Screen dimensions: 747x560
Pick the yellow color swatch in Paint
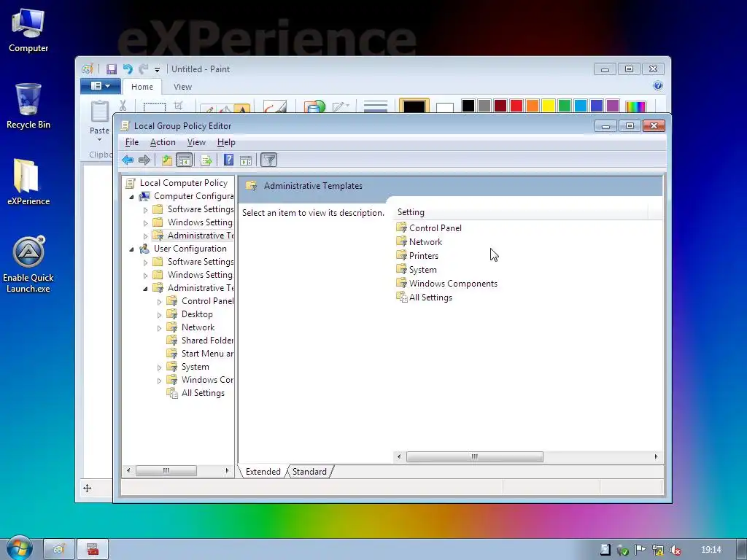pos(549,105)
